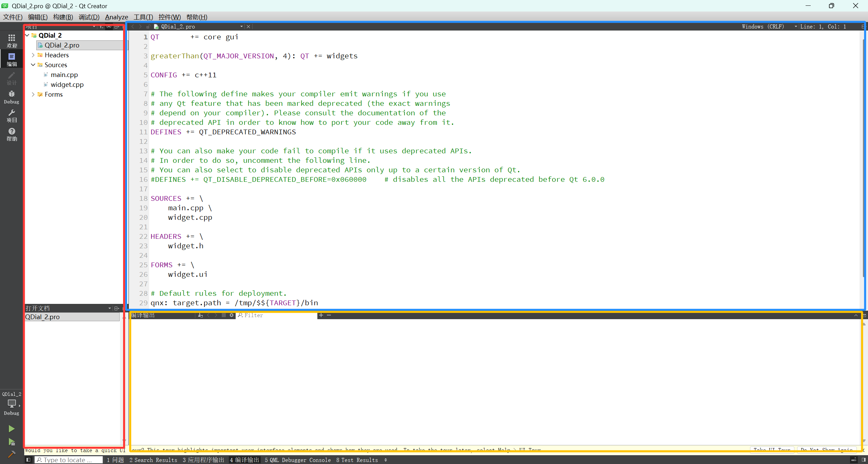
Task: Collapse the Sources folder
Action: [33, 65]
